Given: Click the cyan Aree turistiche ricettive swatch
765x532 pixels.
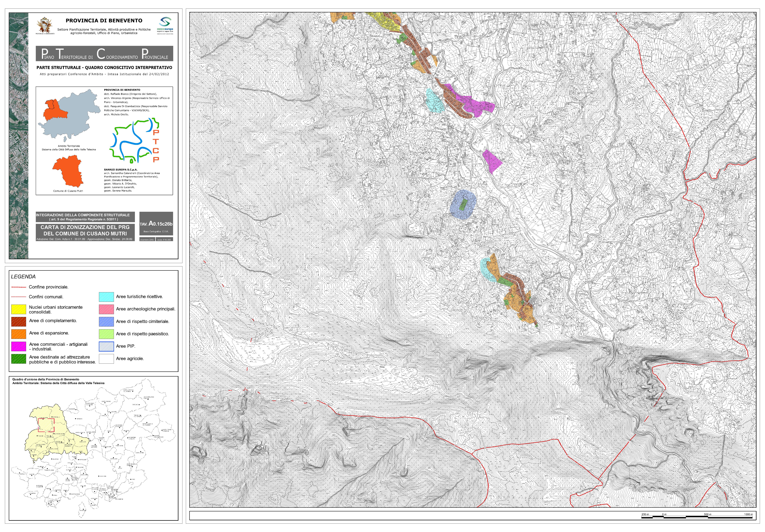Looking at the screenshot, I should (x=106, y=297).
